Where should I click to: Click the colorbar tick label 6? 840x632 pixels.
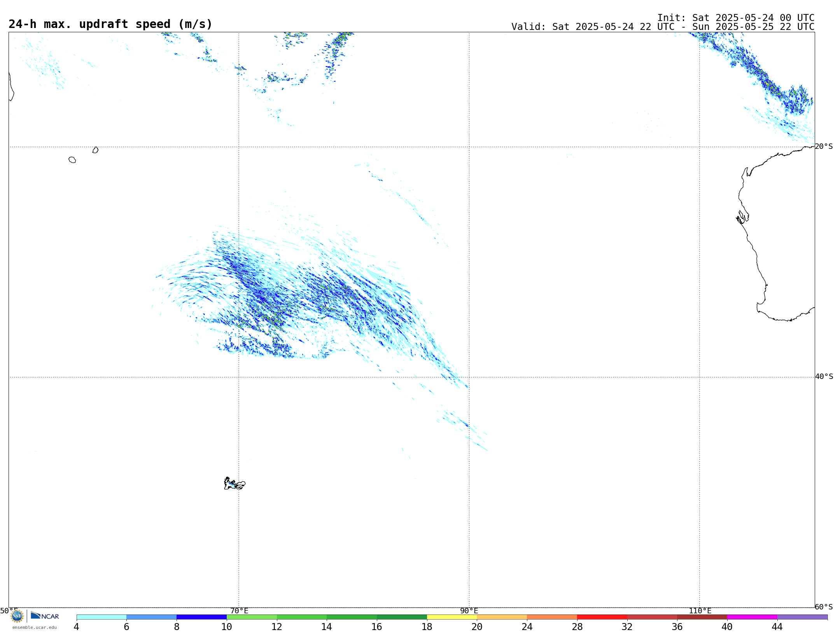[x=126, y=627]
